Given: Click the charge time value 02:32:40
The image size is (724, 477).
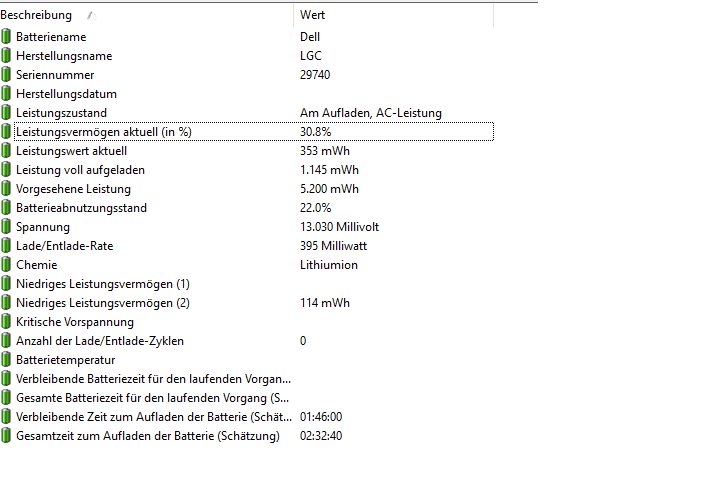Looking at the screenshot, I should tap(321, 436).
